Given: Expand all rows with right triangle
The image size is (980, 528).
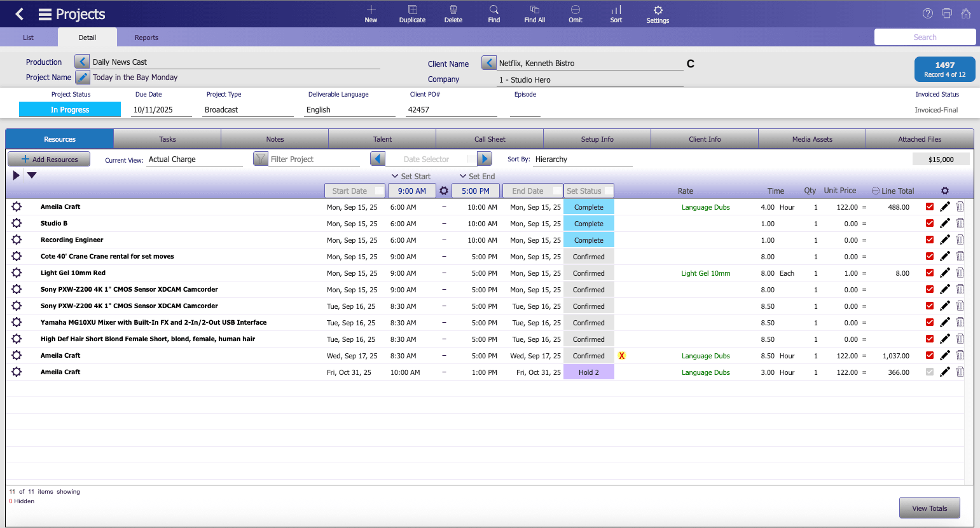Looking at the screenshot, I should coord(16,175).
